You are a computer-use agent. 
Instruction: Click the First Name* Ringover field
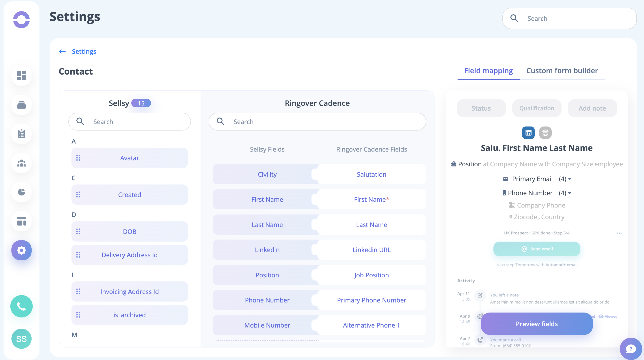tap(372, 199)
